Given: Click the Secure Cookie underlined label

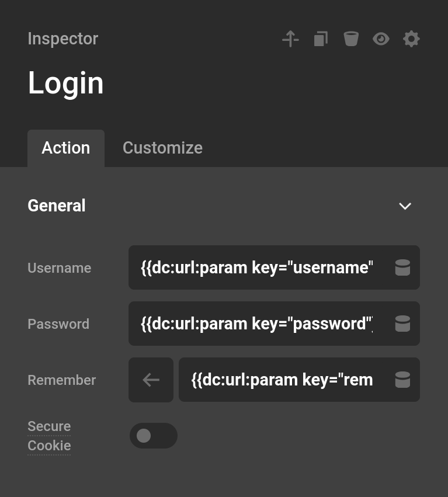Looking at the screenshot, I should point(48,436).
